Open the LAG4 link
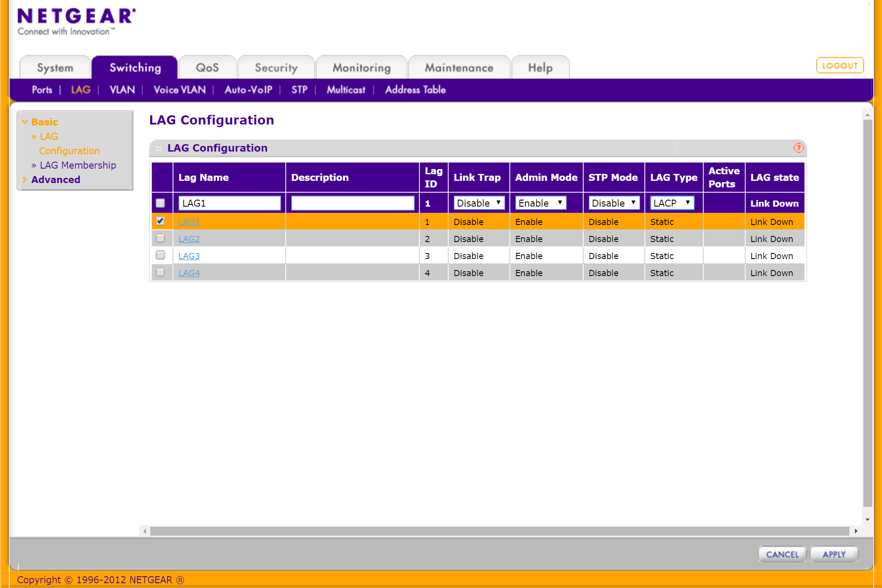The height and width of the screenshot is (588, 882). pyautogui.click(x=189, y=273)
